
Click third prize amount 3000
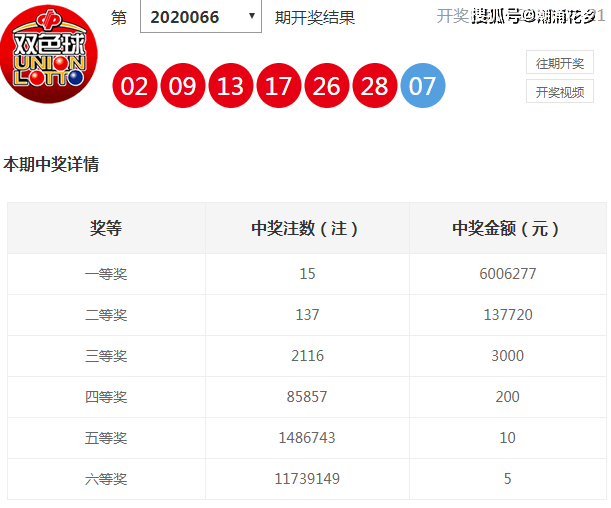(x=507, y=356)
